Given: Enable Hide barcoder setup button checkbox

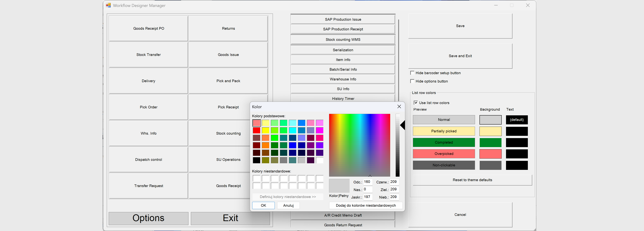Looking at the screenshot, I should pos(412,73).
